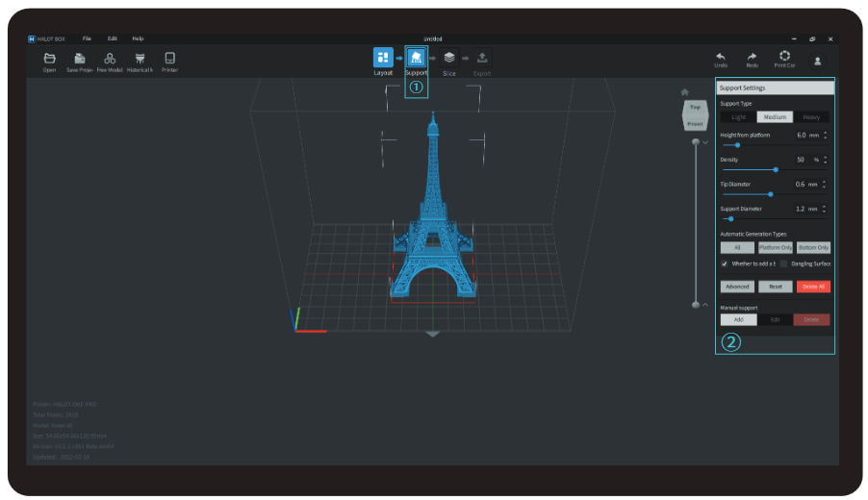Viewport: 868px width, 500px height.
Task: Open the Help menu
Action: coord(138,38)
